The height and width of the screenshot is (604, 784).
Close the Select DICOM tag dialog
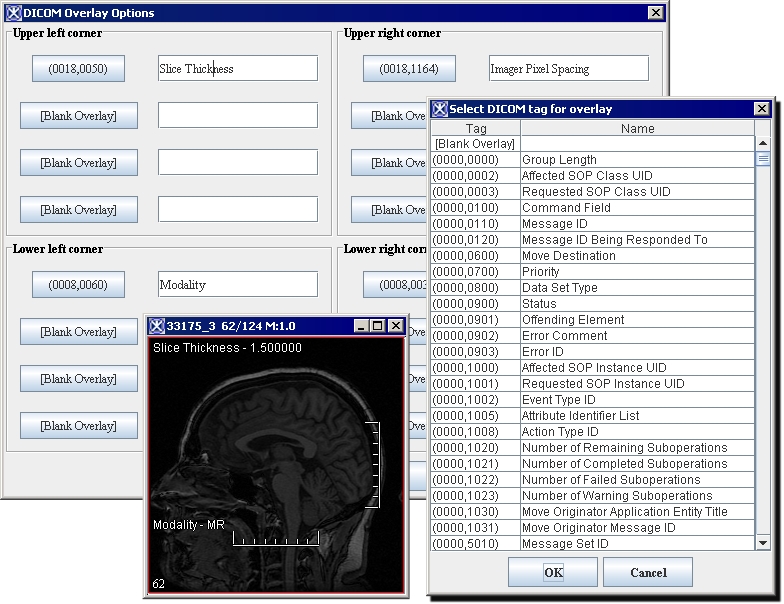(763, 109)
